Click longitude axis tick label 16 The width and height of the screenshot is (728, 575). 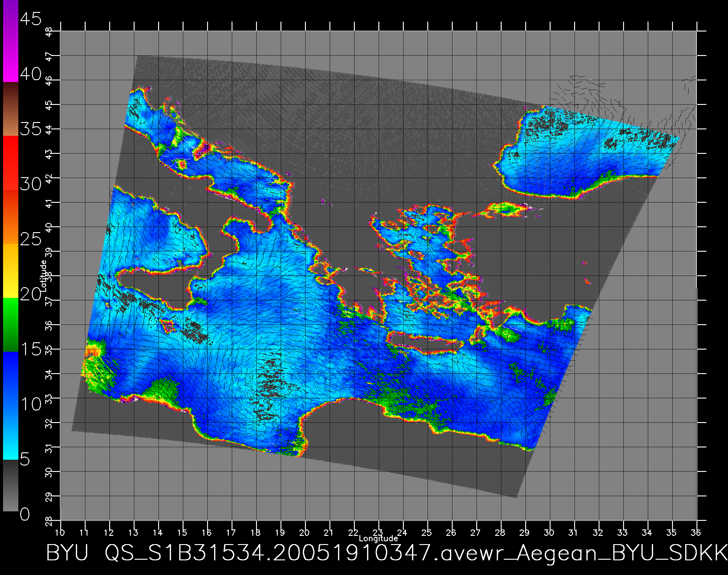click(x=207, y=532)
